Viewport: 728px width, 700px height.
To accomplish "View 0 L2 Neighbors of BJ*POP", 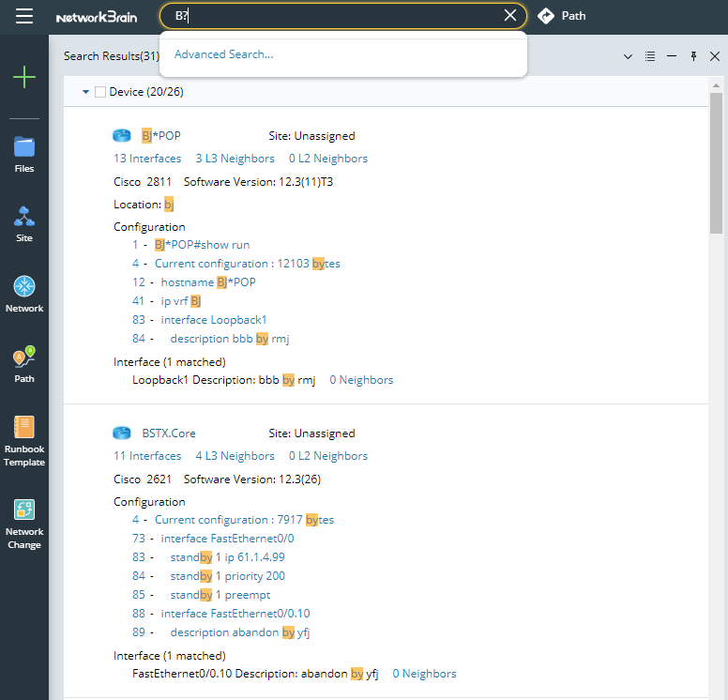I will [x=328, y=159].
